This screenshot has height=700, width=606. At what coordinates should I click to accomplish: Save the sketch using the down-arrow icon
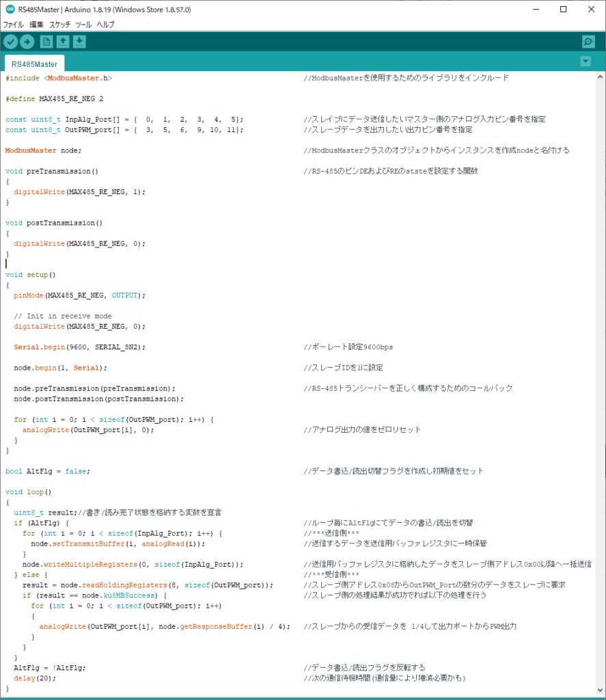(x=79, y=42)
